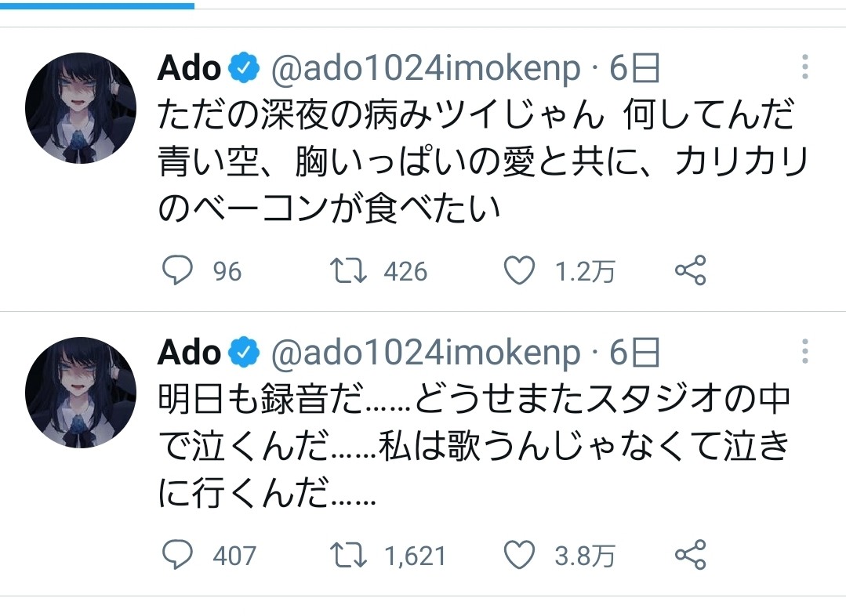Open the 6日 timestamp on second tweet
Image resolution: width=846 pixels, height=616 pixels.
[634, 353]
